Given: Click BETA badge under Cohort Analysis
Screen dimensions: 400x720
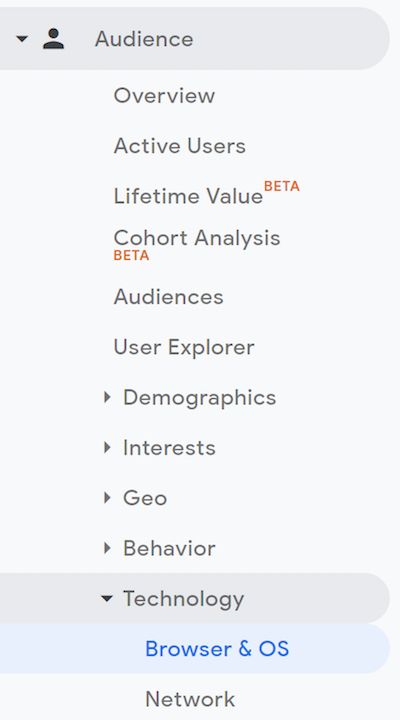Looking at the screenshot, I should click(x=131, y=255).
